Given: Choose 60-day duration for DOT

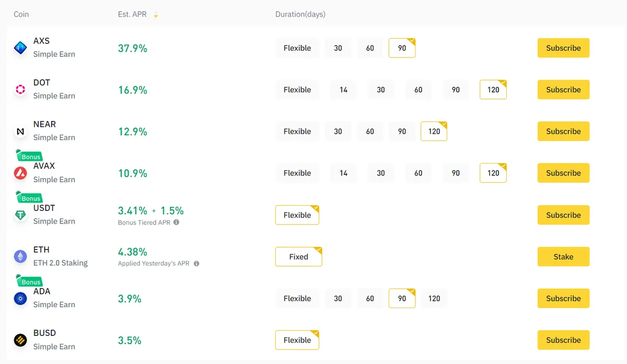Looking at the screenshot, I should 418,90.
